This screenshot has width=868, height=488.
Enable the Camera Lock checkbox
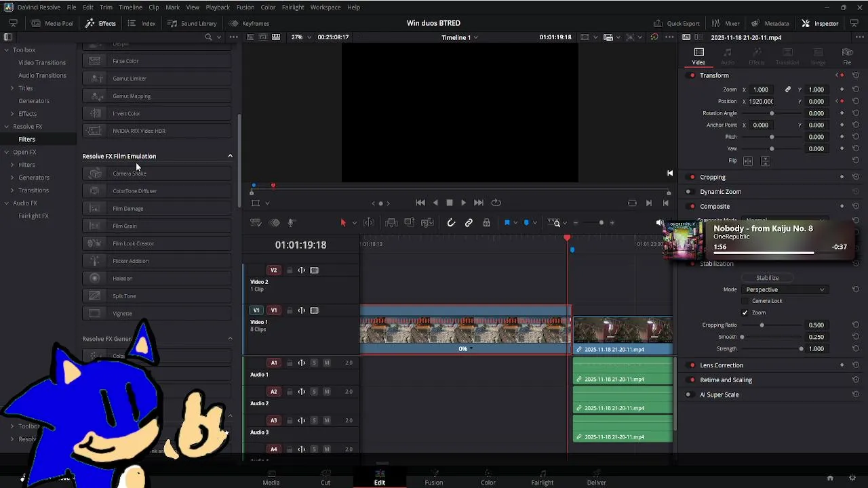(x=745, y=301)
